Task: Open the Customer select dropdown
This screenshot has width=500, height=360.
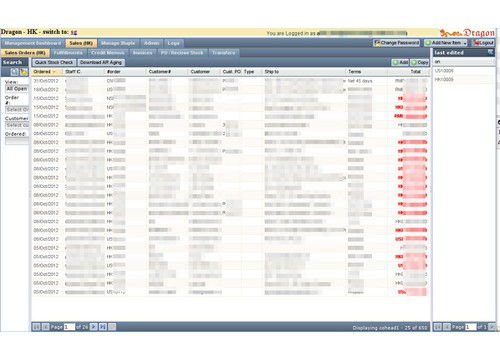Action: point(17,125)
